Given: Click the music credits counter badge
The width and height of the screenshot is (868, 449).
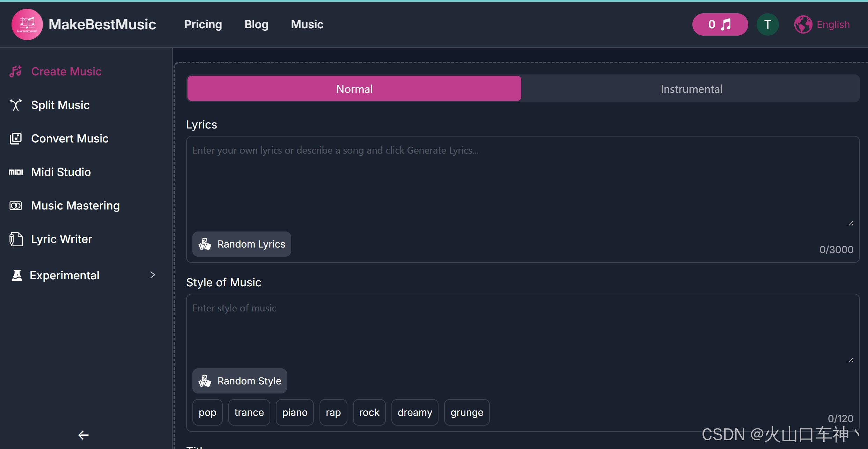Looking at the screenshot, I should click(720, 24).
